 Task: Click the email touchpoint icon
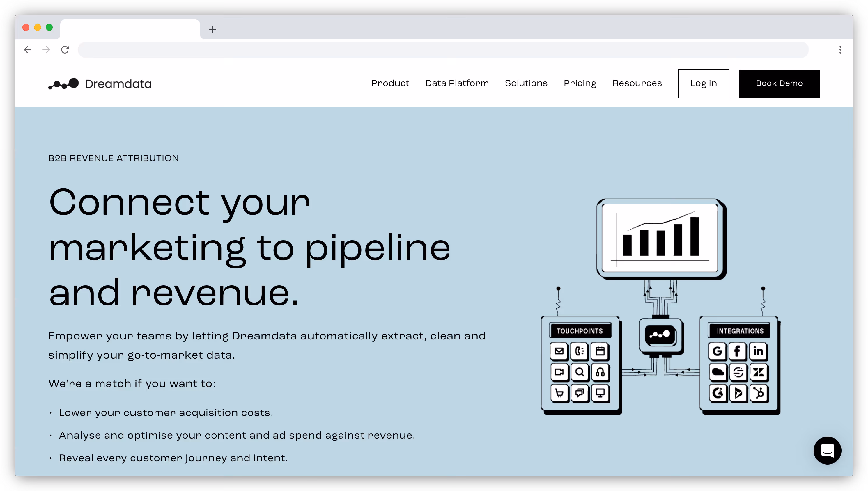click(559, 351)
